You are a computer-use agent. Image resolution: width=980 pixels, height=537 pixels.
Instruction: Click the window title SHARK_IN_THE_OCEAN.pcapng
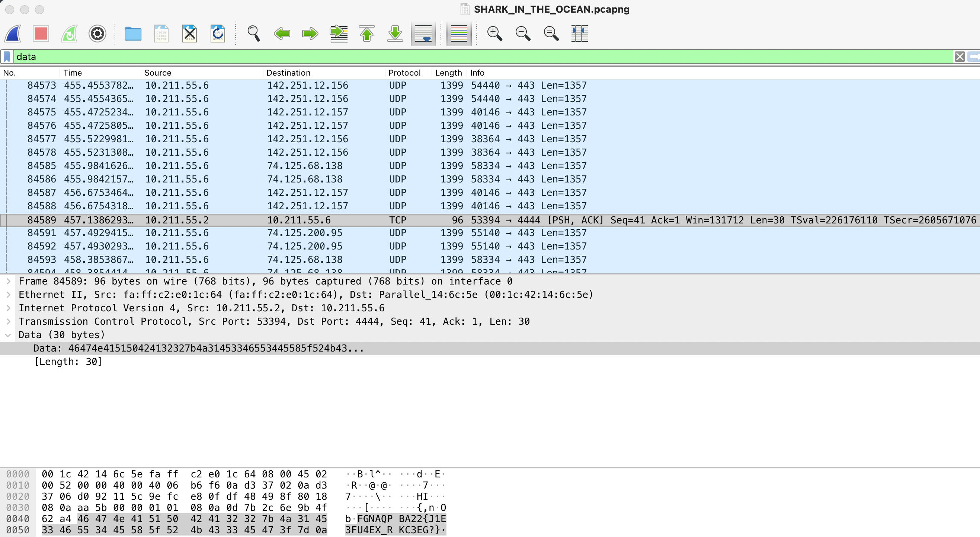click(552, 9)
